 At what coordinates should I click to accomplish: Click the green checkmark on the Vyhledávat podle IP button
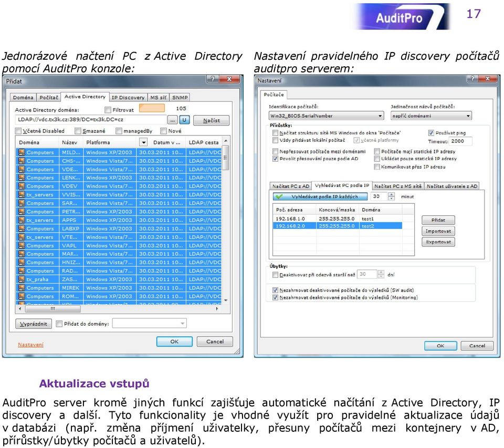click(279, 196)
